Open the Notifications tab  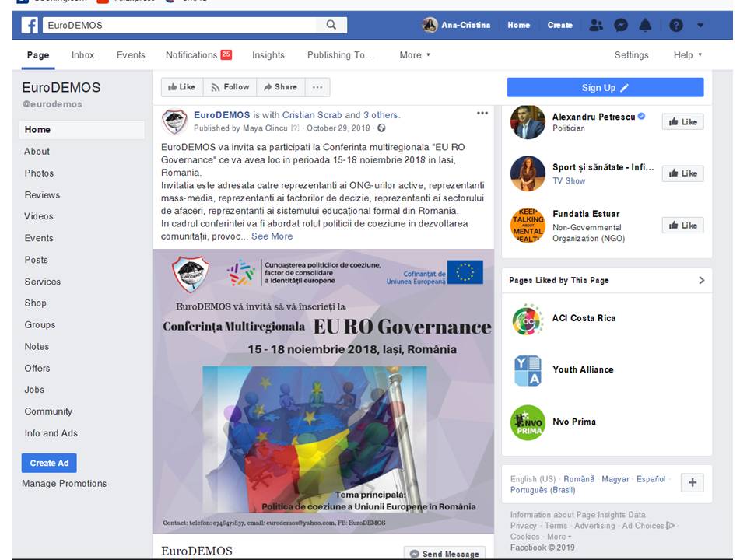tap(198, 54)
